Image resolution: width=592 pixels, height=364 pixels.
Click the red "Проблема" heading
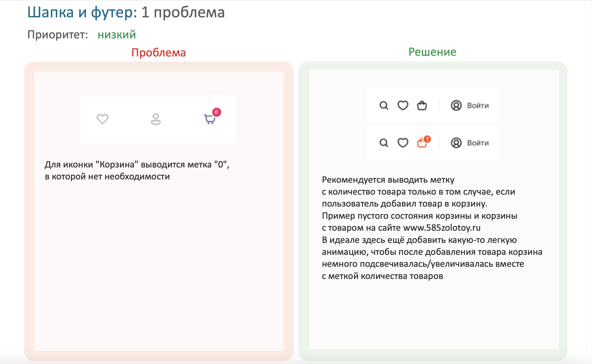(159, 53)
